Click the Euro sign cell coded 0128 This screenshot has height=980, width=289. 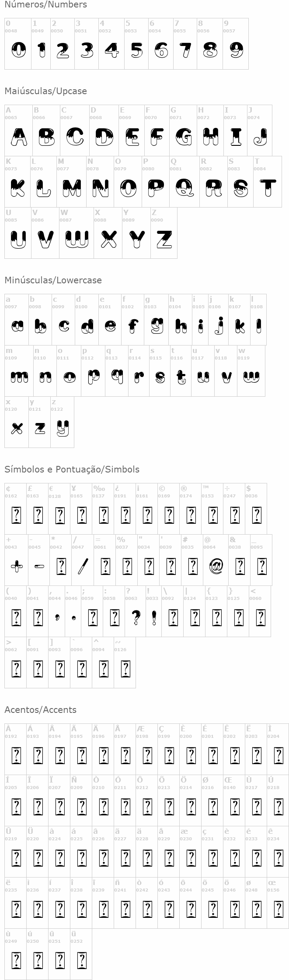[59, 508]
